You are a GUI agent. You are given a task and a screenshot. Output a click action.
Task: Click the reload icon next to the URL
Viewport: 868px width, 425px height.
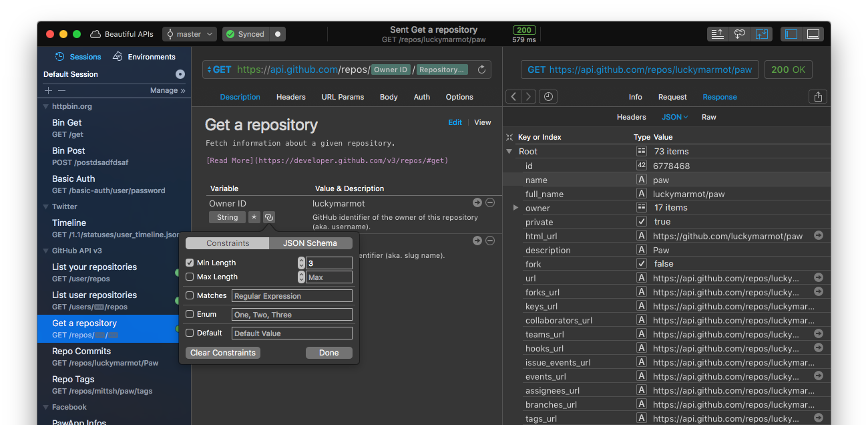[x=481, y=69]
